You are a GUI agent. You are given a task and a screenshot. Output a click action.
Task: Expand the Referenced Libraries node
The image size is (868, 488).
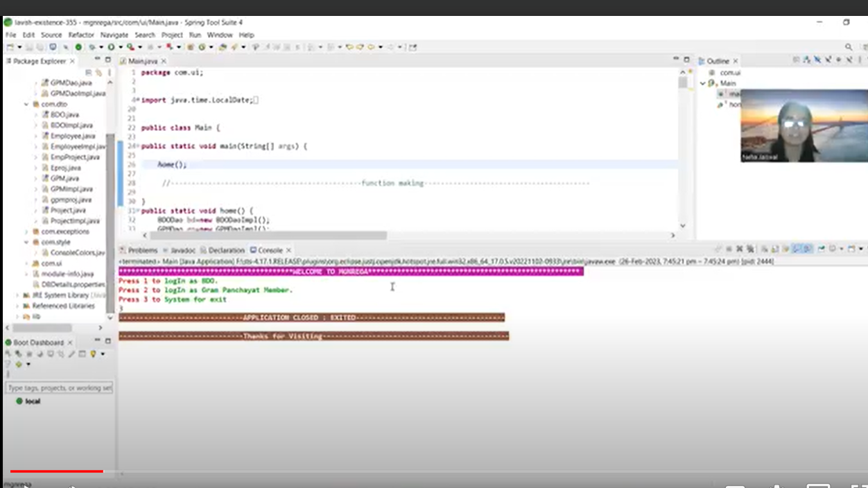19,306
